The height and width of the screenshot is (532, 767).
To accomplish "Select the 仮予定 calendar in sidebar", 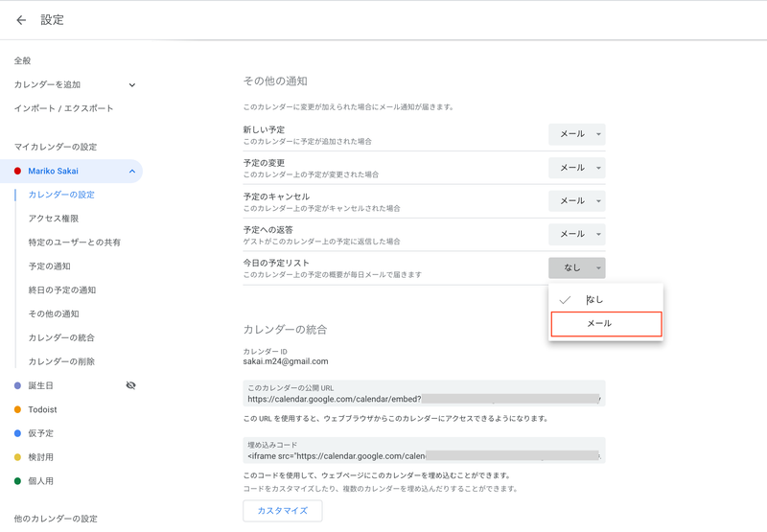I will pos(42,433).
